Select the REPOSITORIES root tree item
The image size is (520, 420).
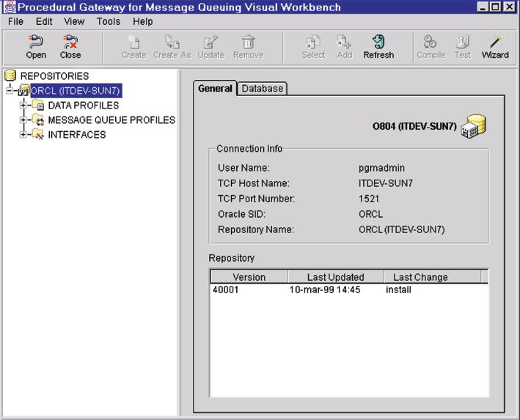coord(54,75)
